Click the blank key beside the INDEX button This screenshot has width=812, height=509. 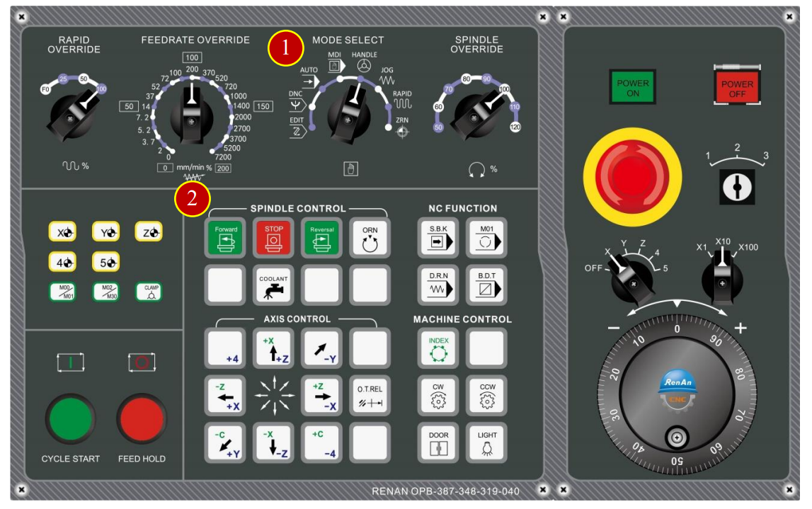(486, 348)
